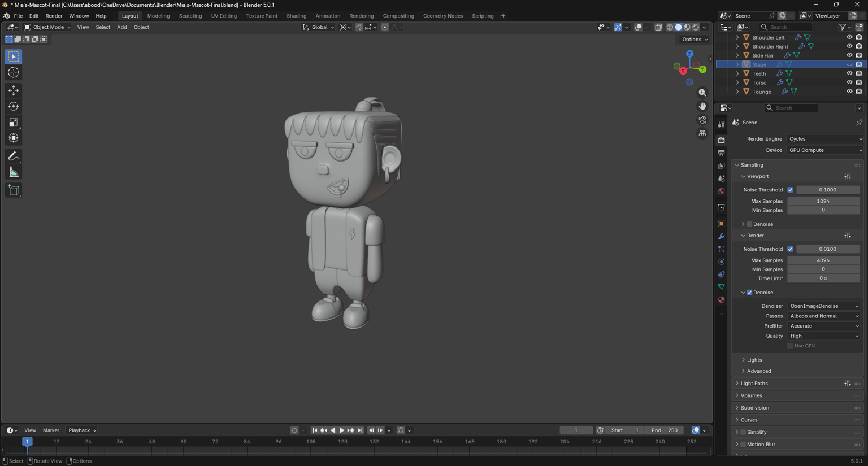This screenshot has height=466, width=868.
Task: Open the File menu
Action: [18, 16]
